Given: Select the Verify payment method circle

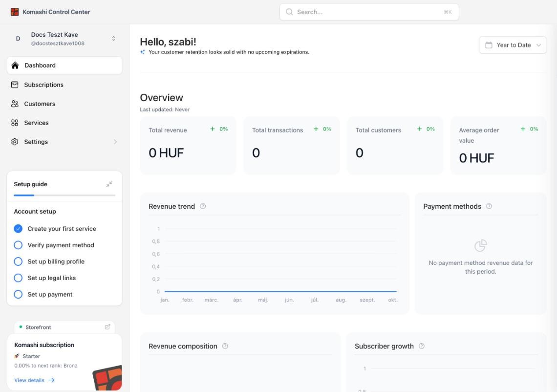Looking at the screenshot, I should [18, 245].
